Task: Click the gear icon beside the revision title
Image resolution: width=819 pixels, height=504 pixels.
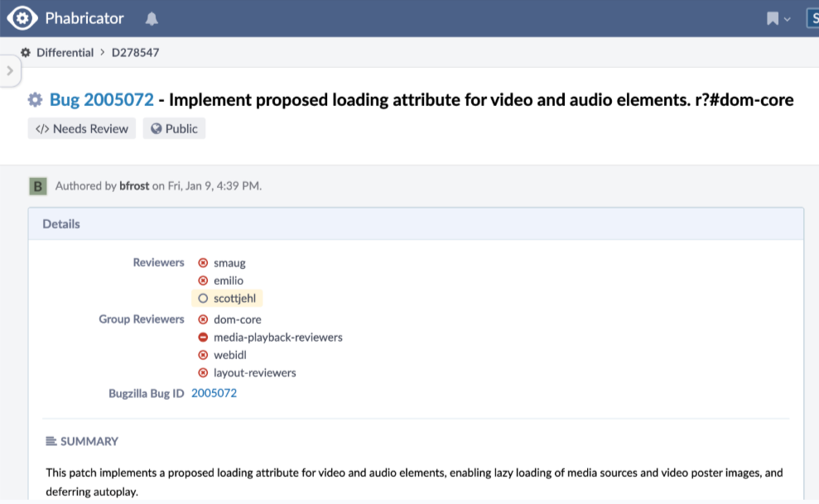Action: pyautogui.click(x=35, y=99)
